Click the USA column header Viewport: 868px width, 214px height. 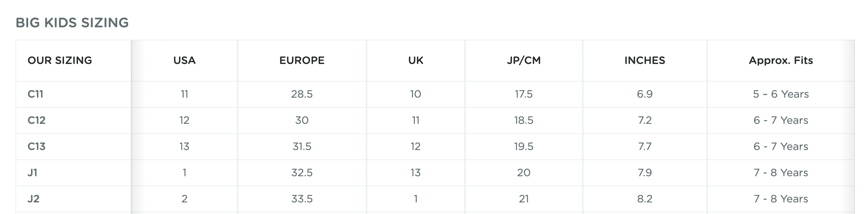184,60
